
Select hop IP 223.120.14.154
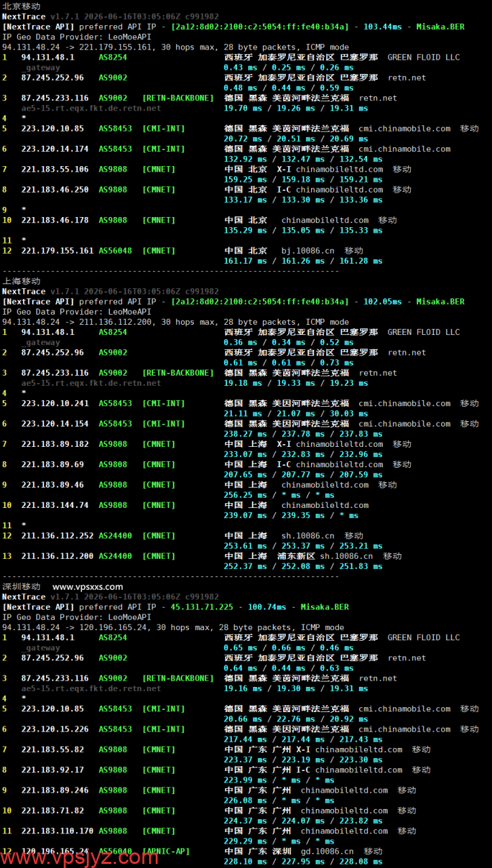click(x=55, y=423)
